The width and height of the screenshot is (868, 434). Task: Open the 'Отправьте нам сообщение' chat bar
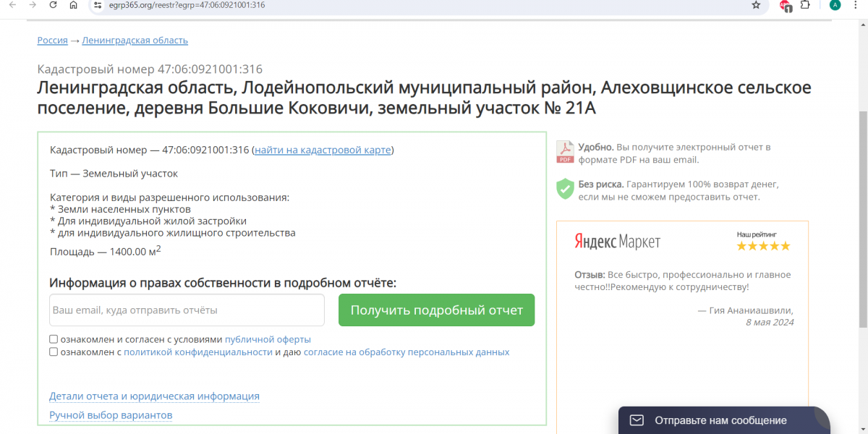tap(724, 420)
